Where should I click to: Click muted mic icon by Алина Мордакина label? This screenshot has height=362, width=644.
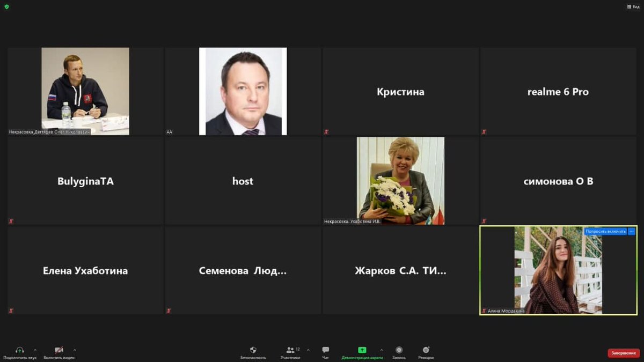484,311
